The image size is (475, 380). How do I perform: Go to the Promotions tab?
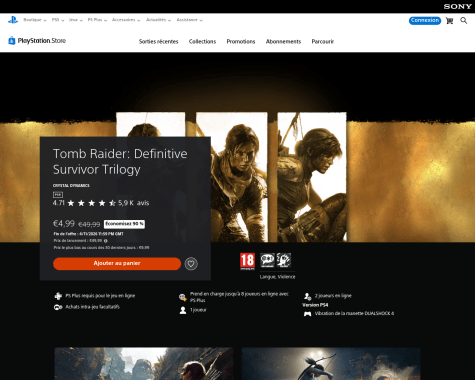pyautogui.click(x=241, y=42)
